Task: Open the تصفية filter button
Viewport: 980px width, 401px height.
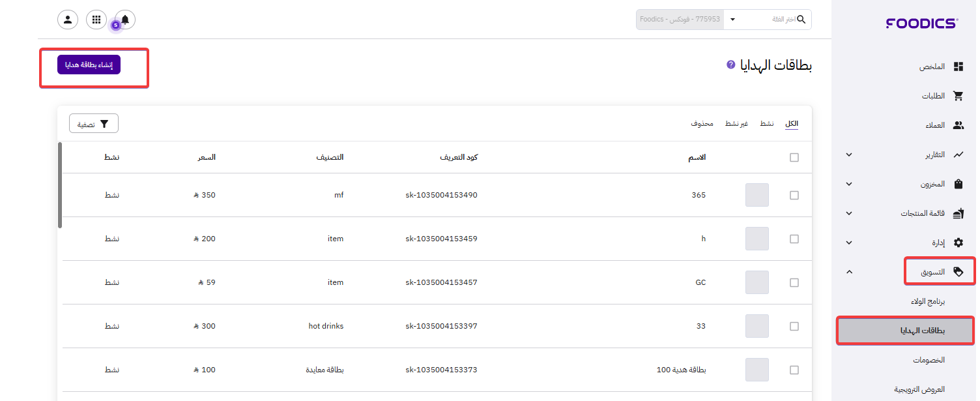Action: [x=94, y=124]
